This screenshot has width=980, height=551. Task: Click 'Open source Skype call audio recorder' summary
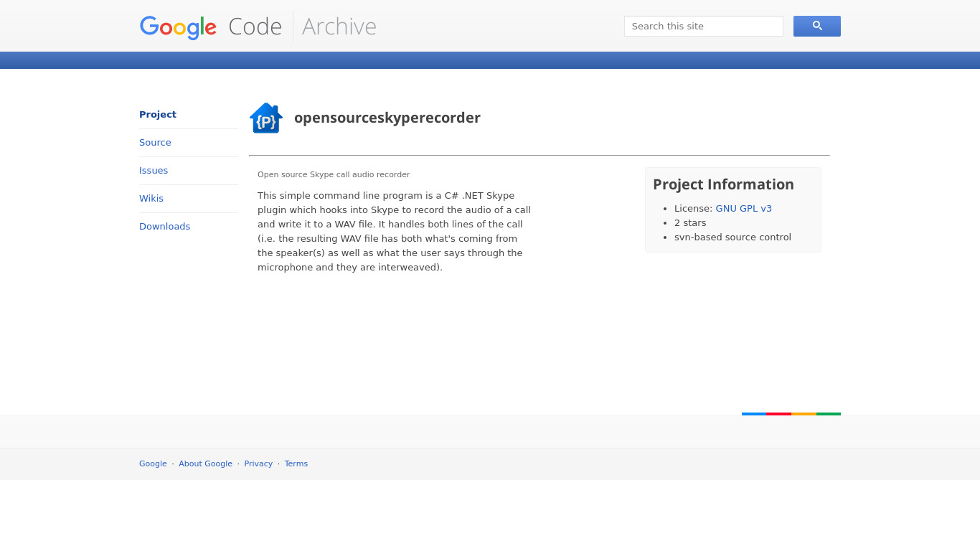(334, 174)
